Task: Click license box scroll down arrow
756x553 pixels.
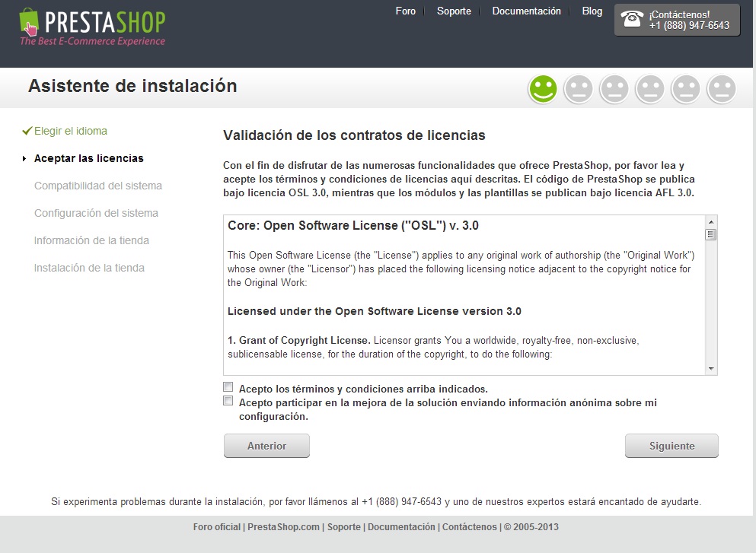Action: [x=710, y=369]
